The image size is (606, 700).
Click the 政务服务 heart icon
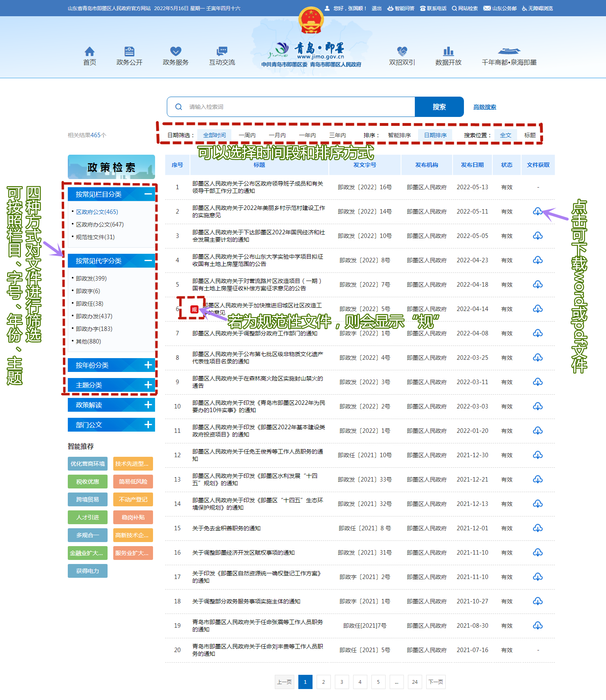point(175,52)
